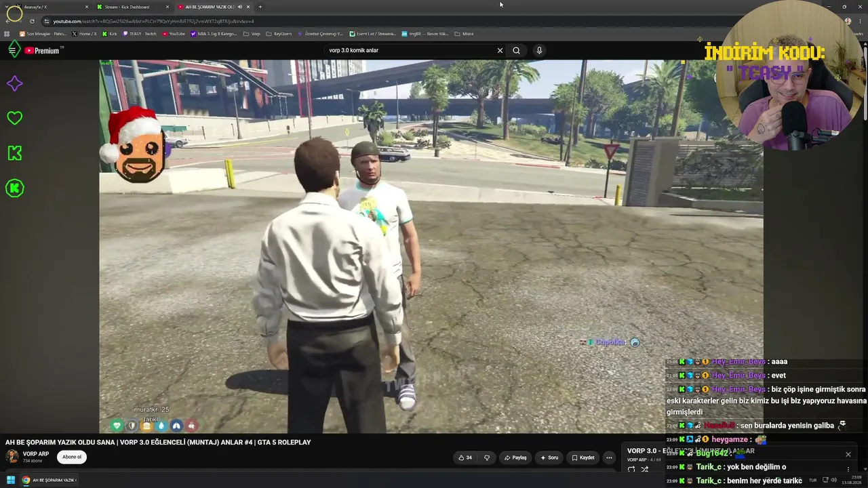The width and height of the screenshot is (868, 488).
Task: Subscribe with the Abone ol button
Action: coord(72,457)
